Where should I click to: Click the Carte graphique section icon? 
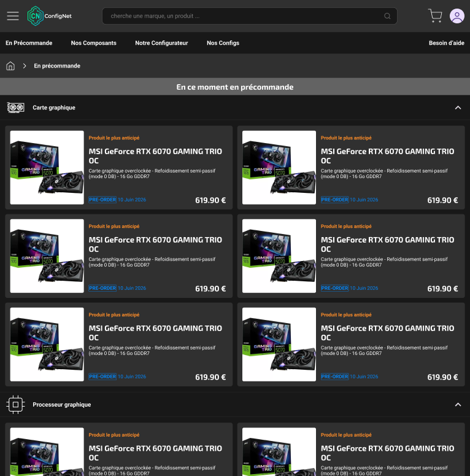point(16,107)
